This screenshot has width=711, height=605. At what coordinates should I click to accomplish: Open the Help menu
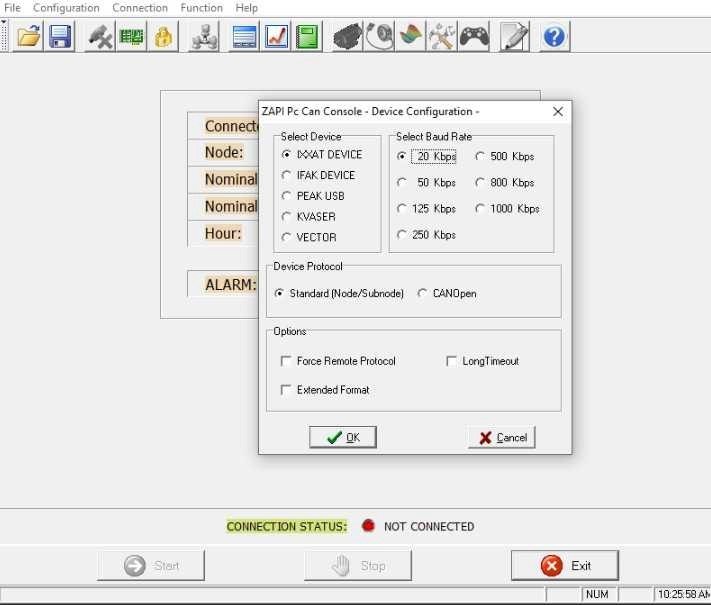pos(247,8)
